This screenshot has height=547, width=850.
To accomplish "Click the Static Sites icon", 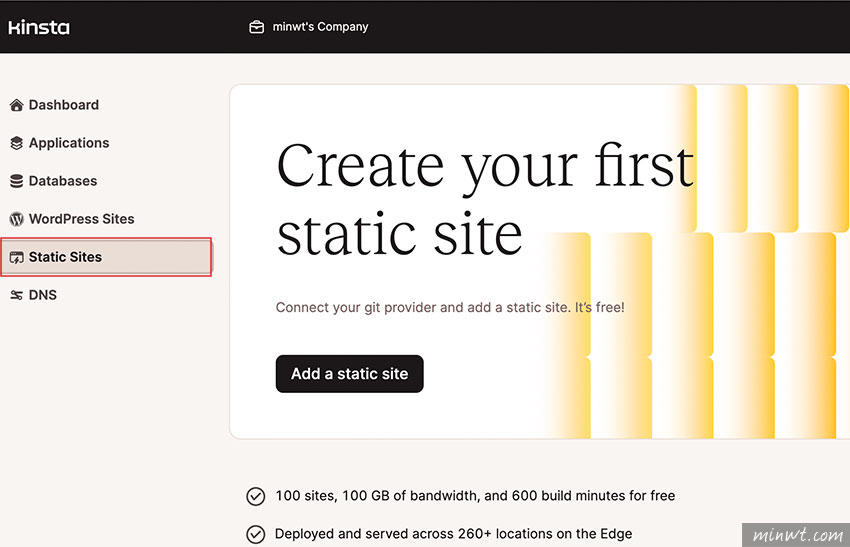I will (x=17, y=257).
